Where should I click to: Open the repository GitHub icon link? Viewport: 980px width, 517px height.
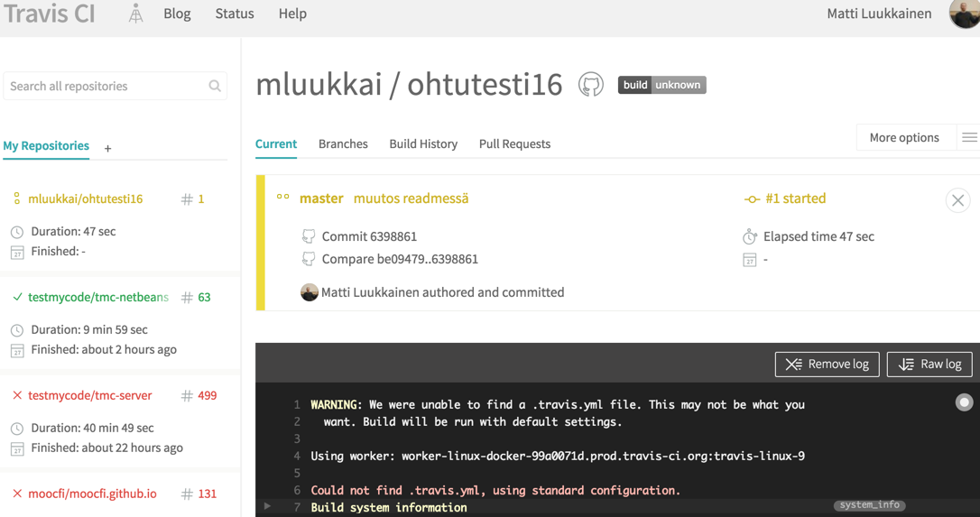(x=591, y=85)
